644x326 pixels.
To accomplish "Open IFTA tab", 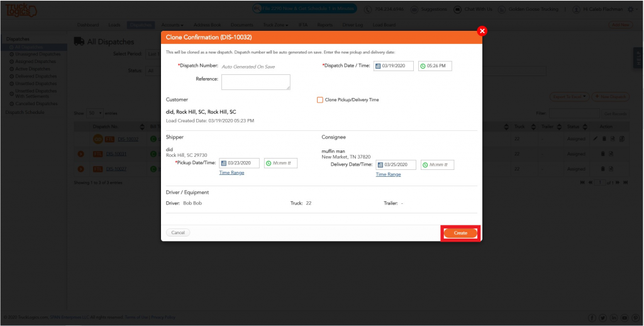I will coord(303,25).
